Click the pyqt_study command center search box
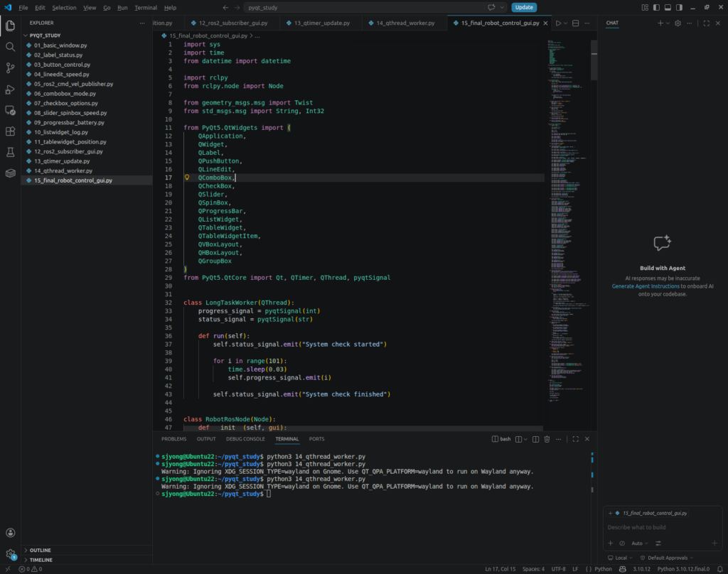This screenshot has height=574, width=728. 364,7
